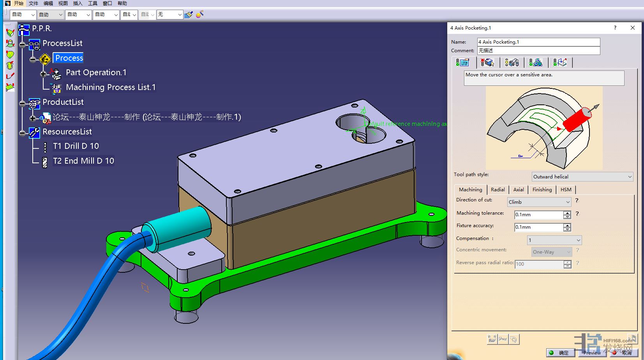Collapse the ProcessList tree node
The width and height of the screenshot is (644, 360).
click(x=23, y=45)
